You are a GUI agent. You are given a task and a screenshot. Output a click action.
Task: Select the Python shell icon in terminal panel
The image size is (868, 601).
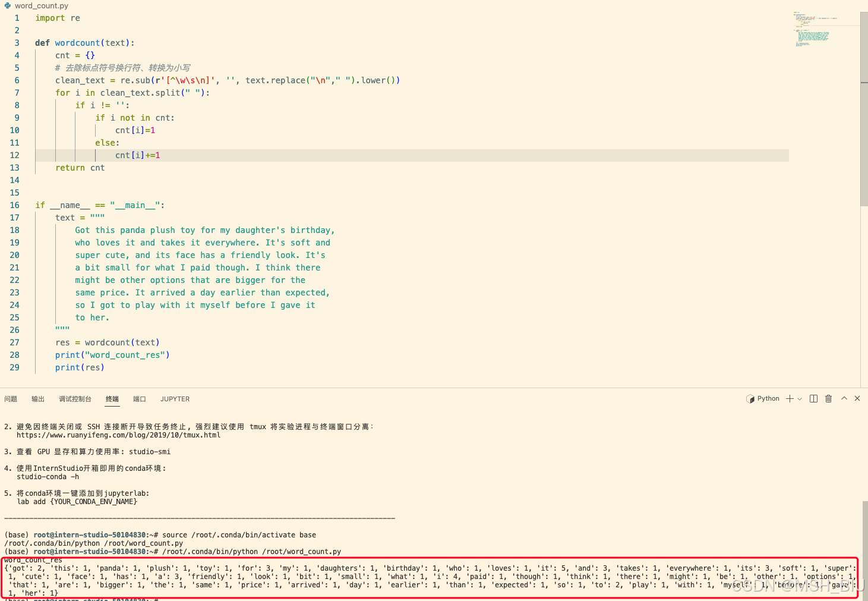pyautogui.click(x=751, y=398)
